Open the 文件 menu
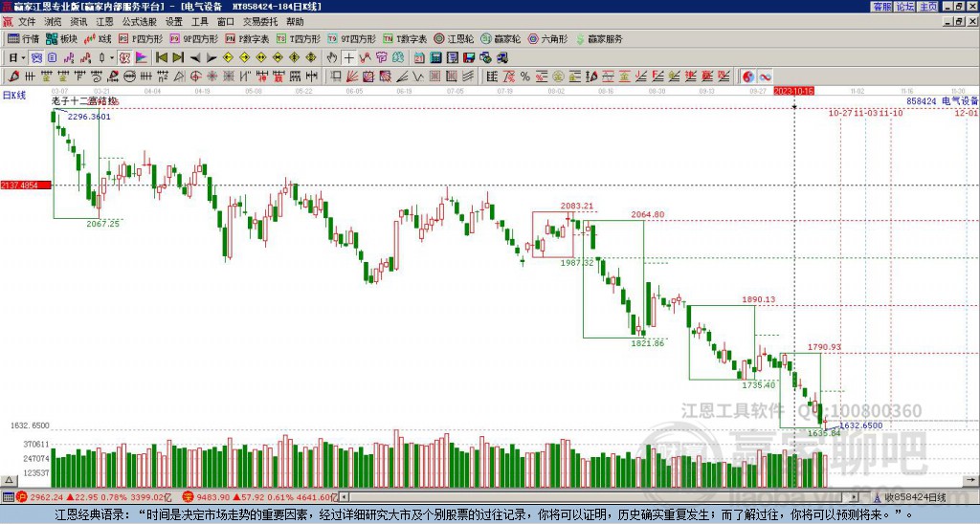Image resolution: width=980 pixels, height=524 pixels. [x=27, y=22]
